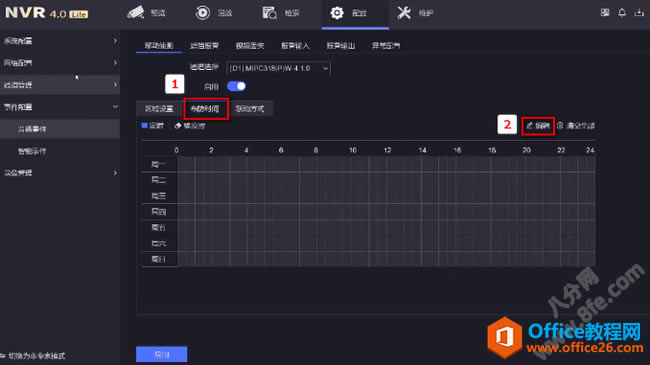Open the Maintenance menu label in top bar
Image resolution: width=650 pixels, height=365 pixels.
click(x=426, y=13)
